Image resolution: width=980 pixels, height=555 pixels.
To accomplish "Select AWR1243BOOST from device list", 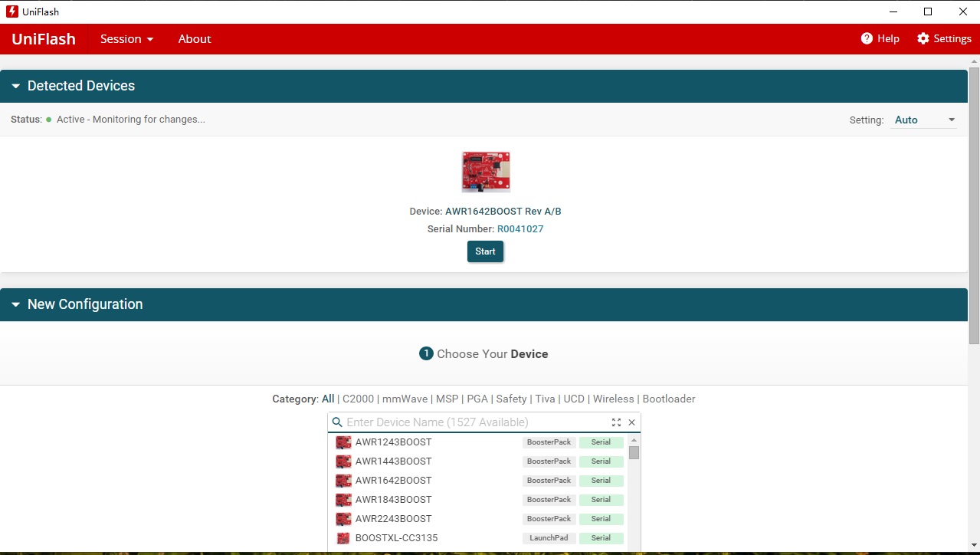I will pos(394,442).
